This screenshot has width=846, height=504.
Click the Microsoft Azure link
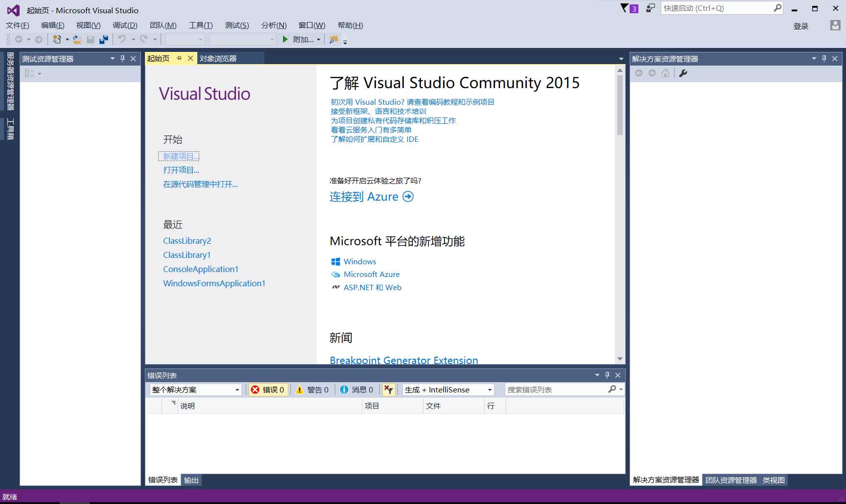pos(372,274)
